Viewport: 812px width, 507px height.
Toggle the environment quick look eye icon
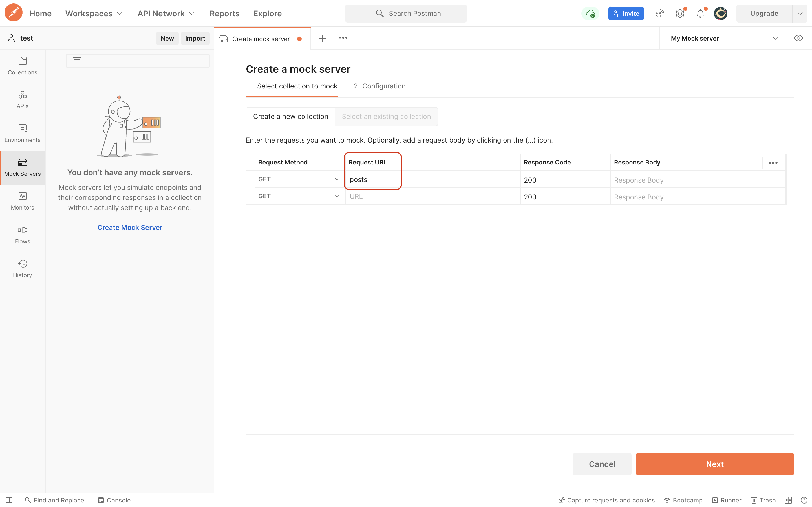pyautogui.click(x=798, y=38)
